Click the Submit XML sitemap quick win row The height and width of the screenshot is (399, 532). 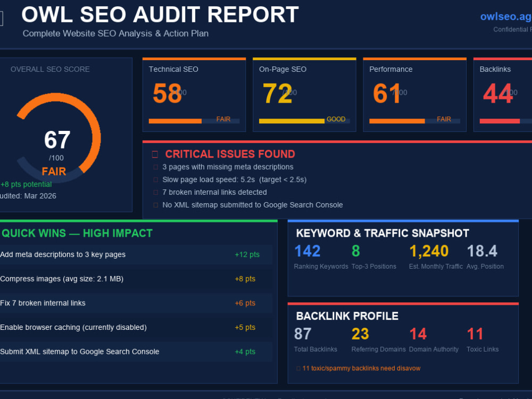136,352
